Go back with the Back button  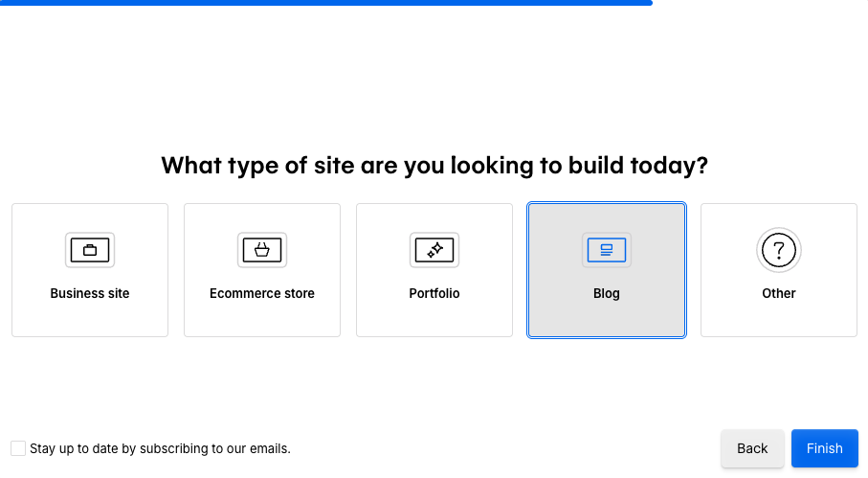pos(752,448)
